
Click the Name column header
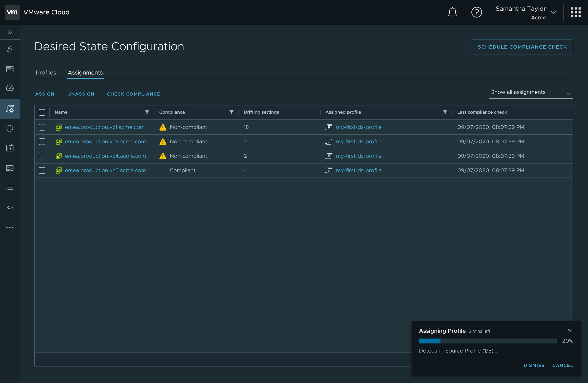click(61, 112)
